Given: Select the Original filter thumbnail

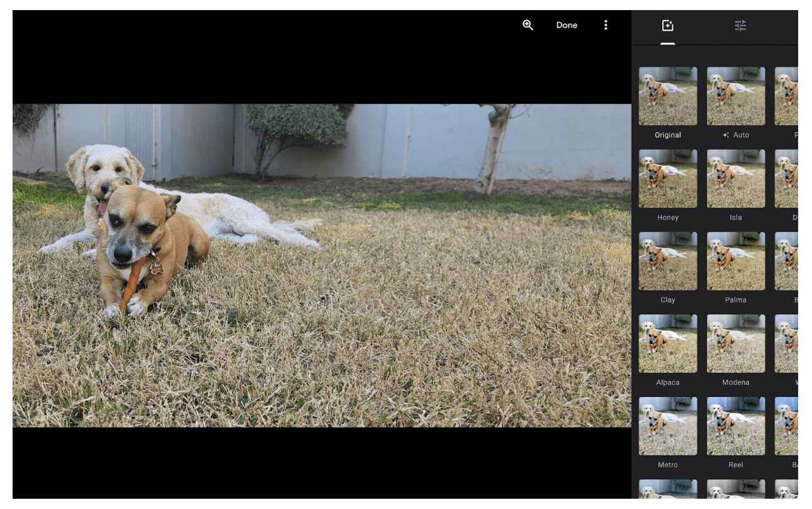Looking at the screenshot, I should click(668, 96).
